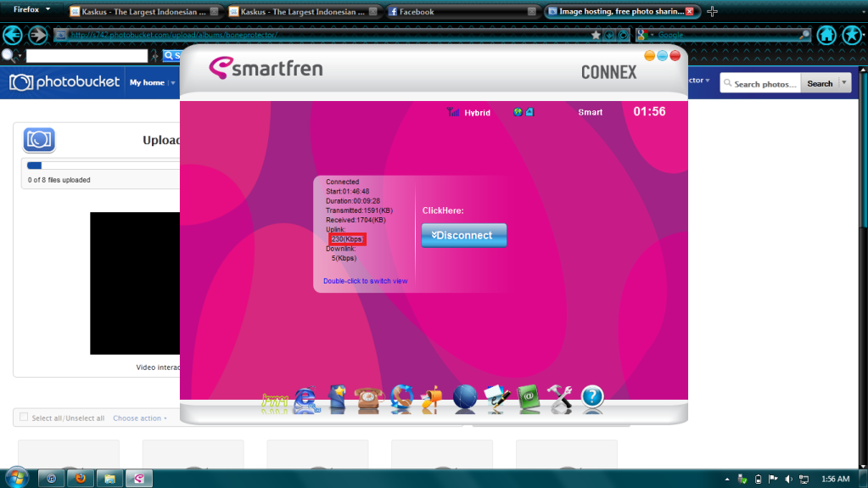Open the smartfren Connex taskbar icon
Screen dimensions: 868x488
pos(139,478)
